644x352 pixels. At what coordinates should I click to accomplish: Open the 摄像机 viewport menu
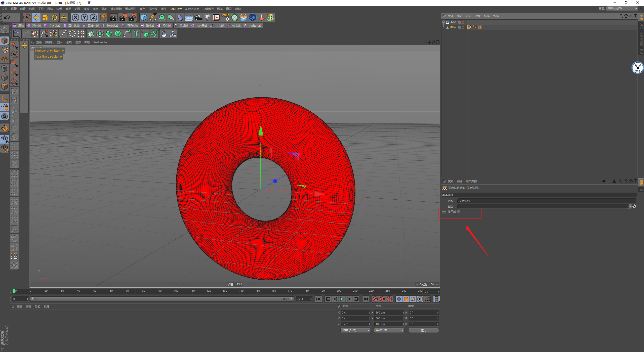click(49, 42)
